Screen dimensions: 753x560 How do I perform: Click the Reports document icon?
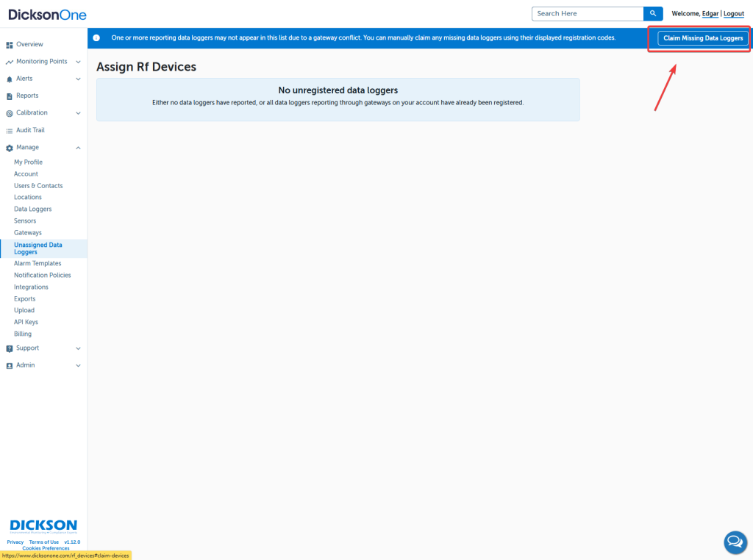click(10, 96)
